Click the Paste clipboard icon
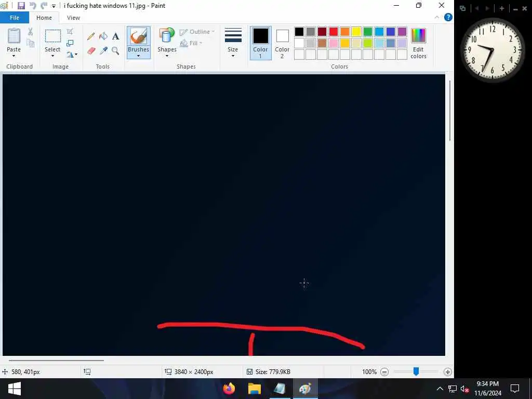The width and height of the screenshot is (532, 399). click(x=14, y=36)
